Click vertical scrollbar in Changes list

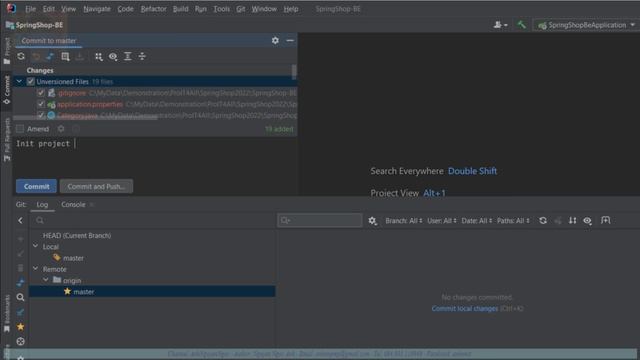(294, 72)
